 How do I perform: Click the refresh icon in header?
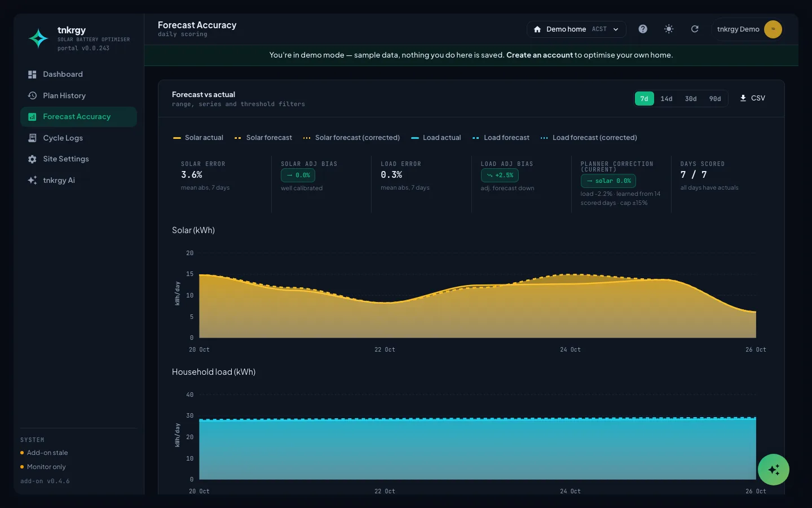point(695,29)
